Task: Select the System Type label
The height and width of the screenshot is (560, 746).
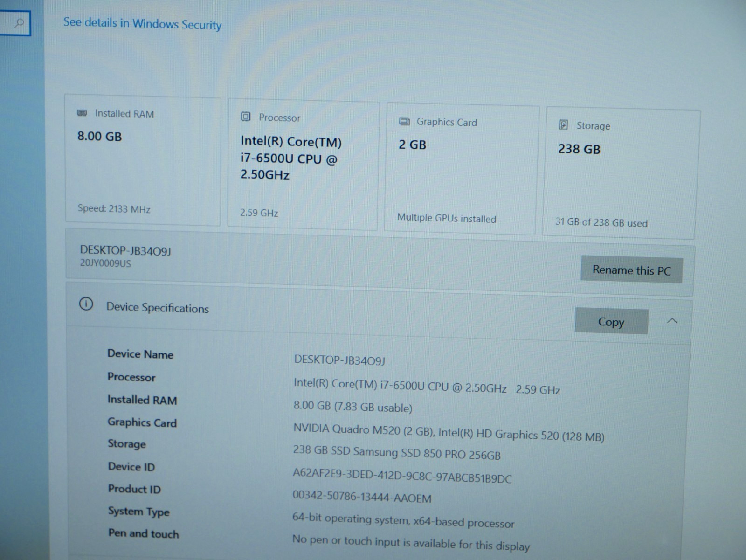Action: pos(139,511)
